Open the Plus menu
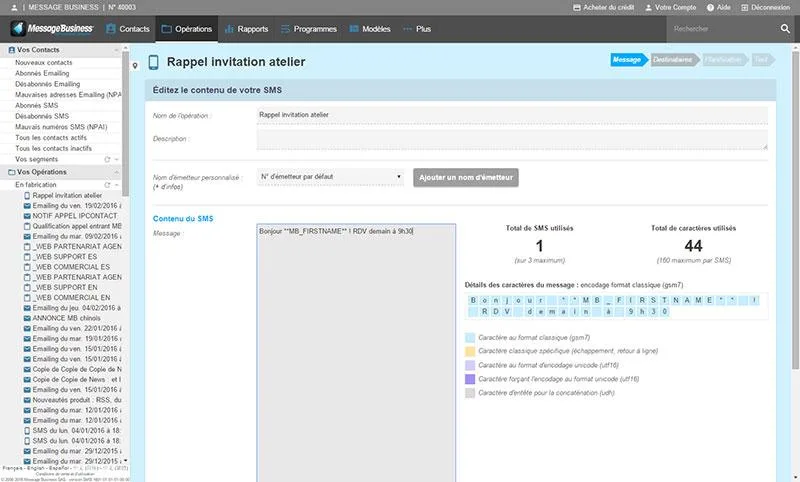800x482 pixels. coord(417,29)
